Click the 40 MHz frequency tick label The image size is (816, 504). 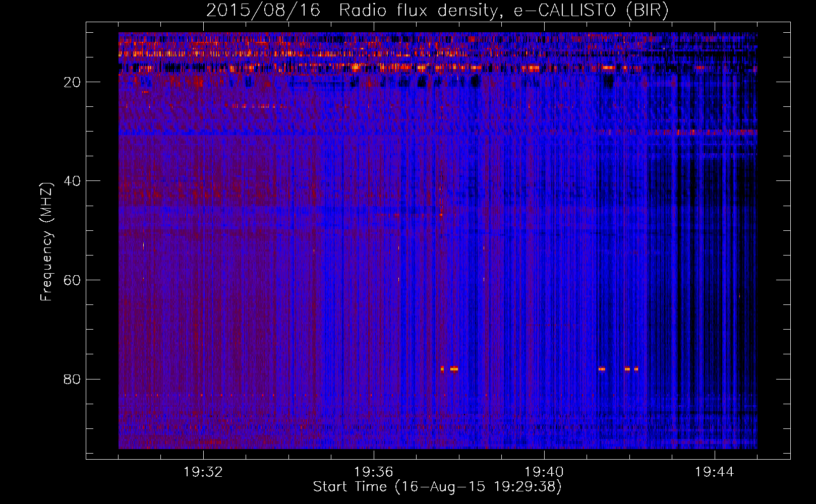pos(73,181)
